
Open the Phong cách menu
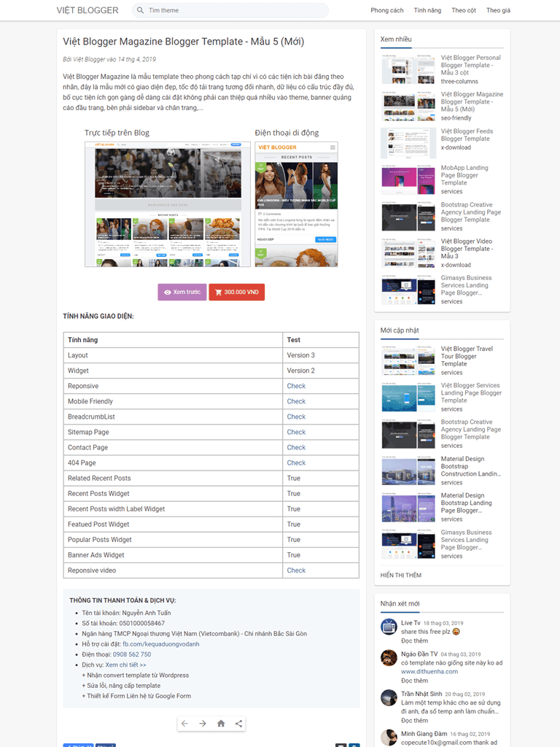click(386, 10)
